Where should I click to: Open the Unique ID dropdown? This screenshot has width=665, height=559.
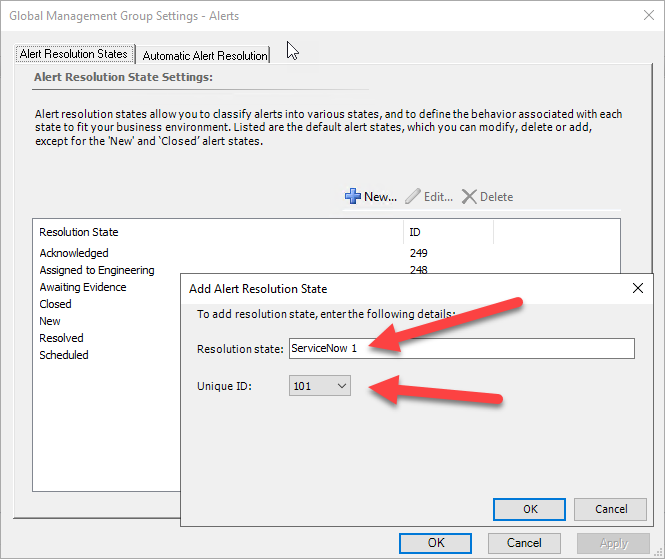pyautogui.click(x=320, y=386)
